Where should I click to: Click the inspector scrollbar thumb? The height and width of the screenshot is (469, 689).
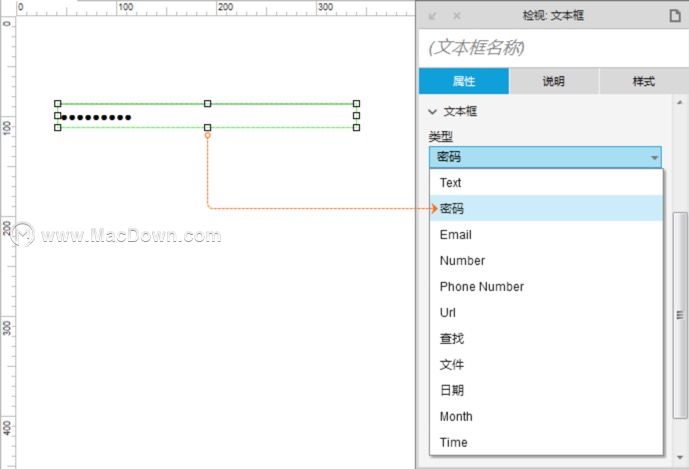[x=680, y=315]
